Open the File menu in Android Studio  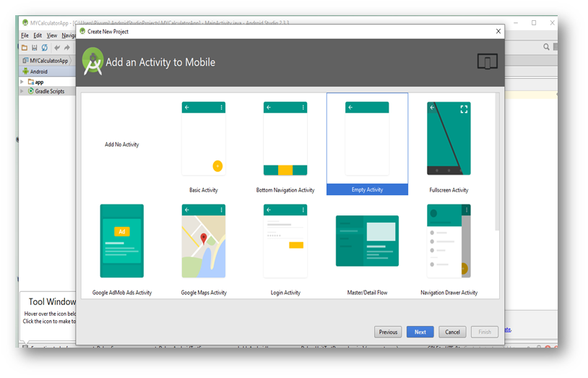(25, 35)
